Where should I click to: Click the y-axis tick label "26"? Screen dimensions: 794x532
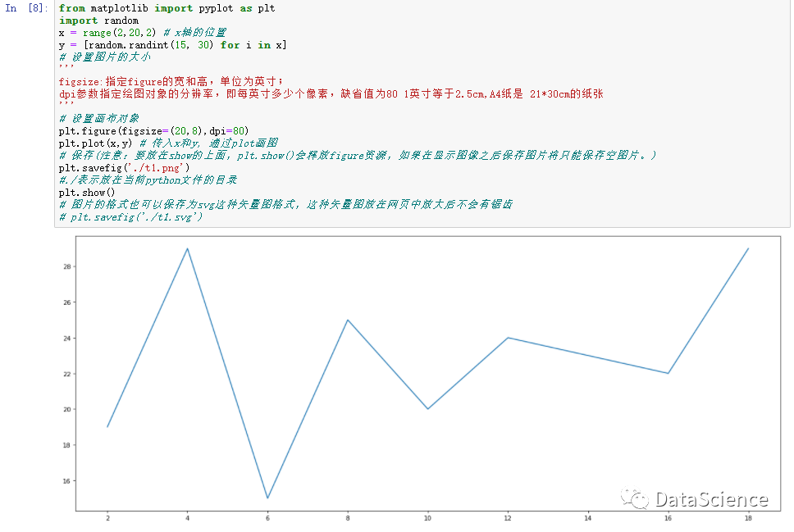point(66,302)
